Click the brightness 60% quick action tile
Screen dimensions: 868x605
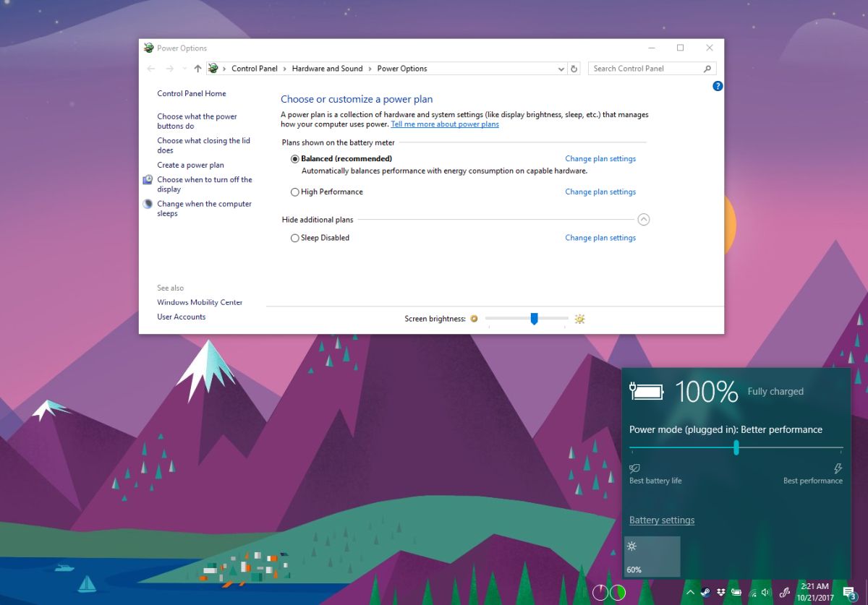652,557
